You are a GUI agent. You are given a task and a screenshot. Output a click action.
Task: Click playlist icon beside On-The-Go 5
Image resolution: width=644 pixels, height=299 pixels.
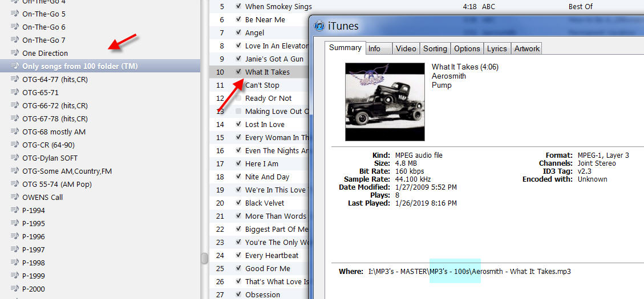tap(15, 14)
